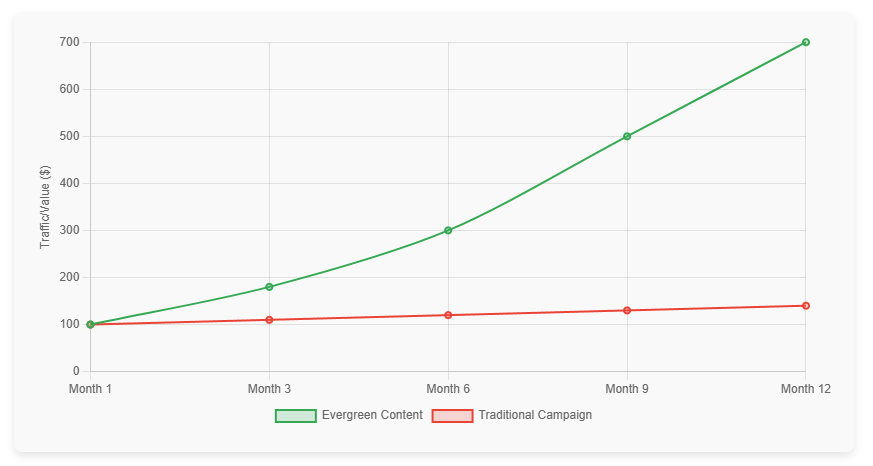Click the red data point at Month 3
This screenshot has height=466, width=873.
click(269, 320)
